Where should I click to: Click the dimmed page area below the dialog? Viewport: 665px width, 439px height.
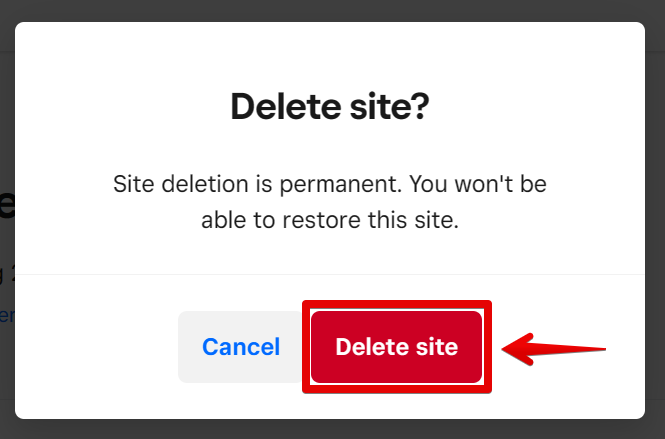(330, 430)
